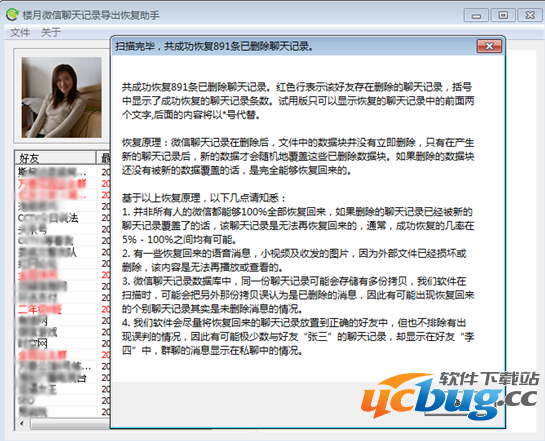Viewport: 545px width, 441px height.
Task: Minimize the main window
Action: [476, 15]
